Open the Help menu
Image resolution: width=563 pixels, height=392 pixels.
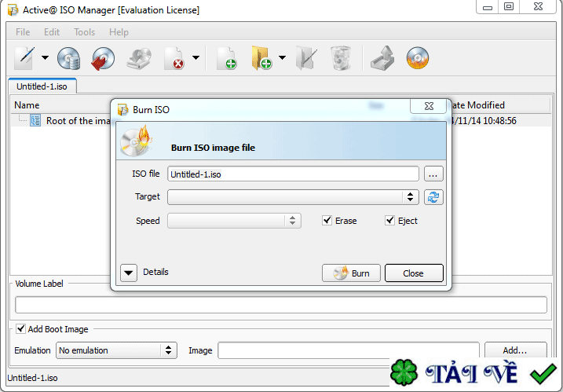(119, 32)
